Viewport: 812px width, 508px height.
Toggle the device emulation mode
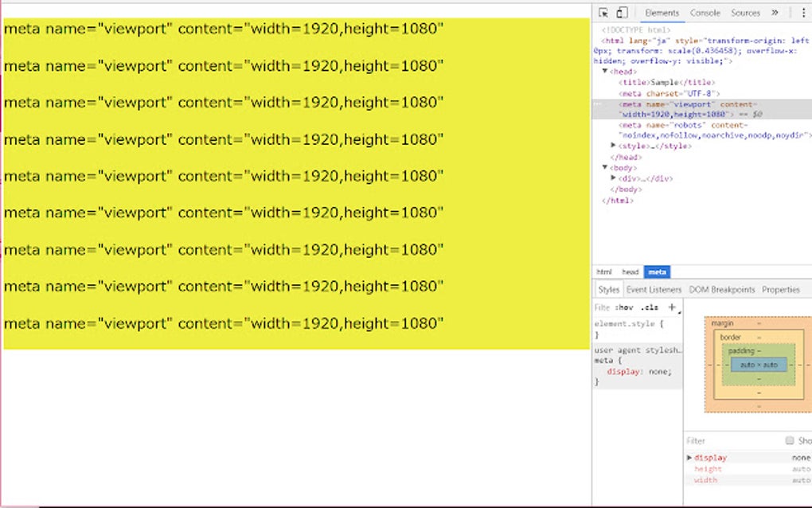point(622,13)
